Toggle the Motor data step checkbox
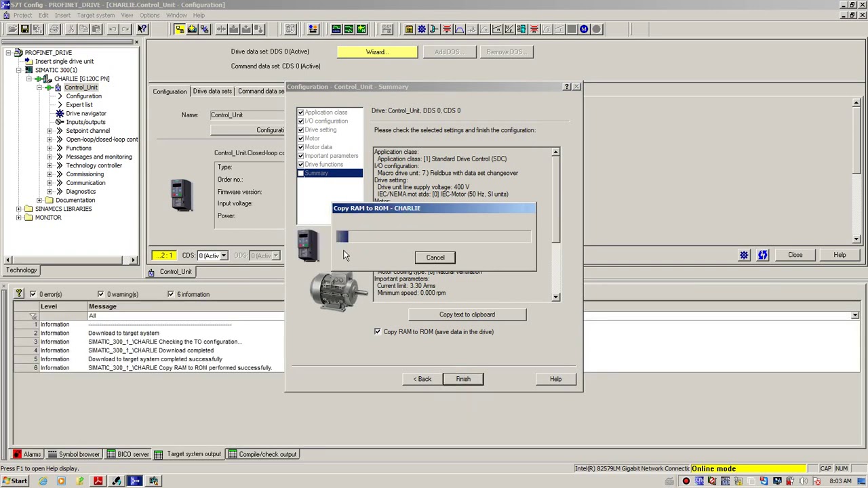Screen dimensions: 868x488 [300, 147]
